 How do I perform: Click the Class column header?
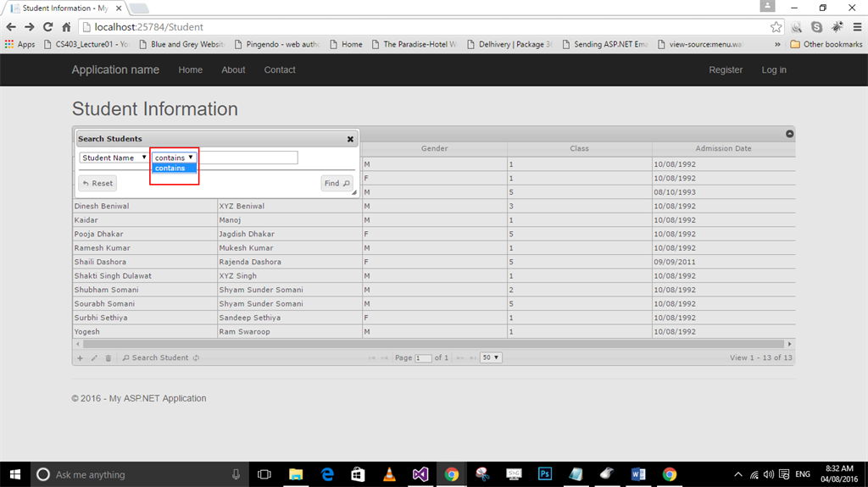tap(580, 148)
